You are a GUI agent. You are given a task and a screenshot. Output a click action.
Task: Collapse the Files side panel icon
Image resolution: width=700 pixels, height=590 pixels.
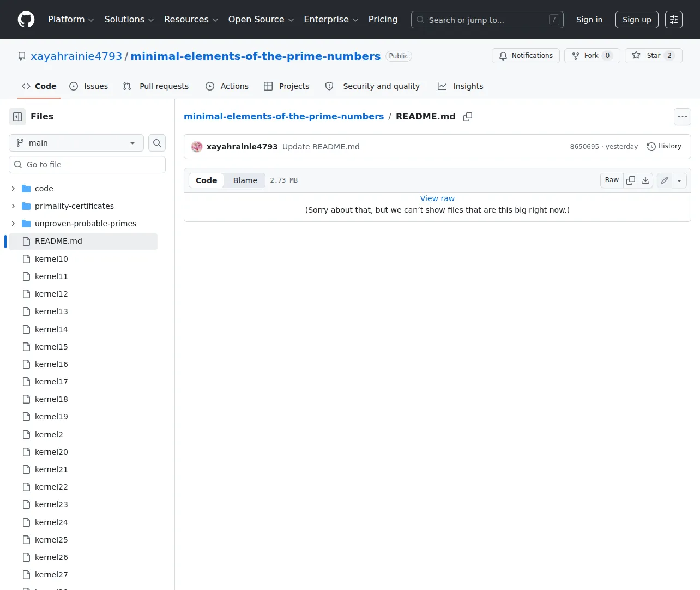[17, 117]
